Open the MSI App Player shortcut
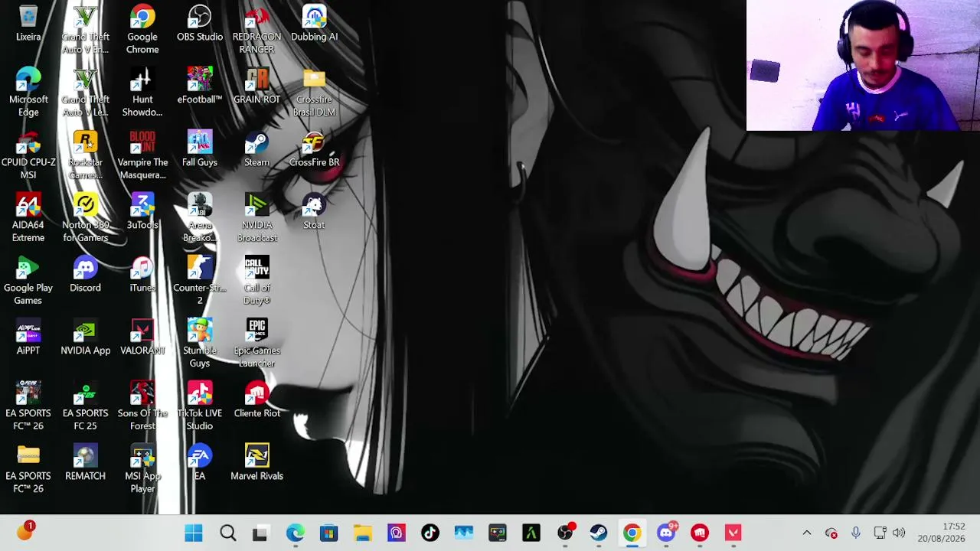The width and height of the screenshot is (980, 551). [142, 469]
